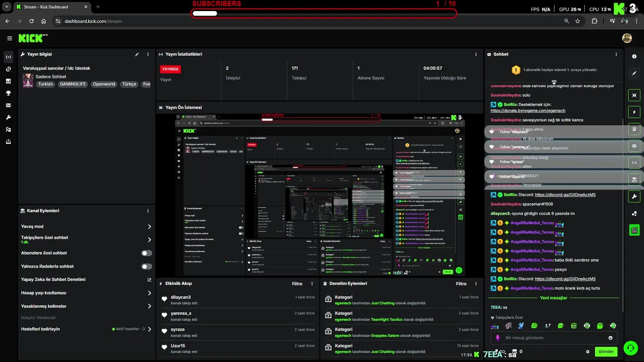The height and width of the screenshot is (362, 644).
Task: Open the hamburger menu beside the Kick logo
Action: click(10, 38)
